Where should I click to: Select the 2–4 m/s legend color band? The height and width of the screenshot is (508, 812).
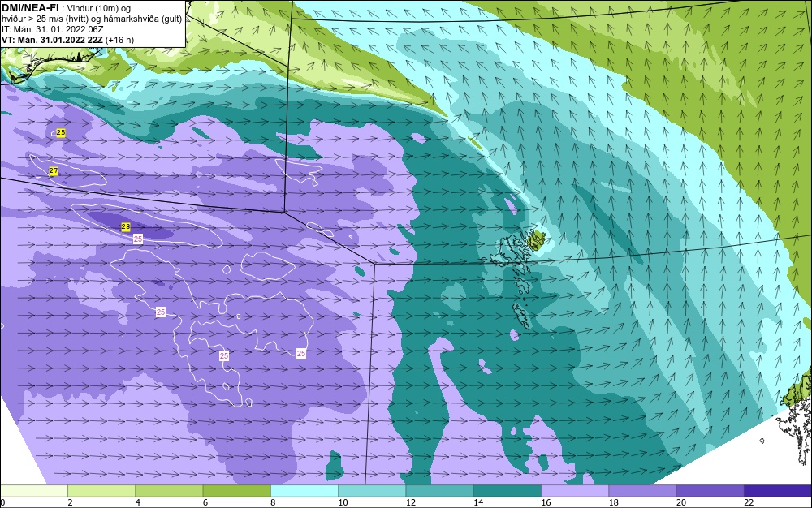101,491
